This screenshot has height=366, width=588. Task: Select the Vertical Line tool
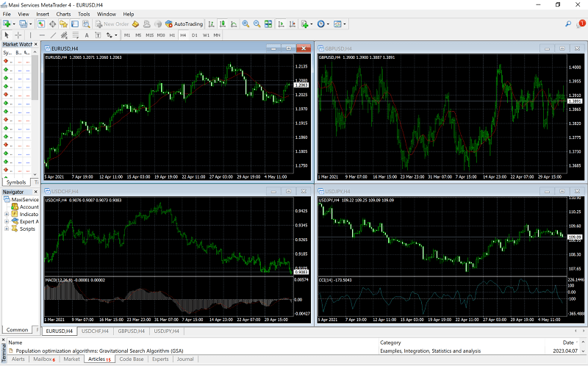(x=30, y=35)
